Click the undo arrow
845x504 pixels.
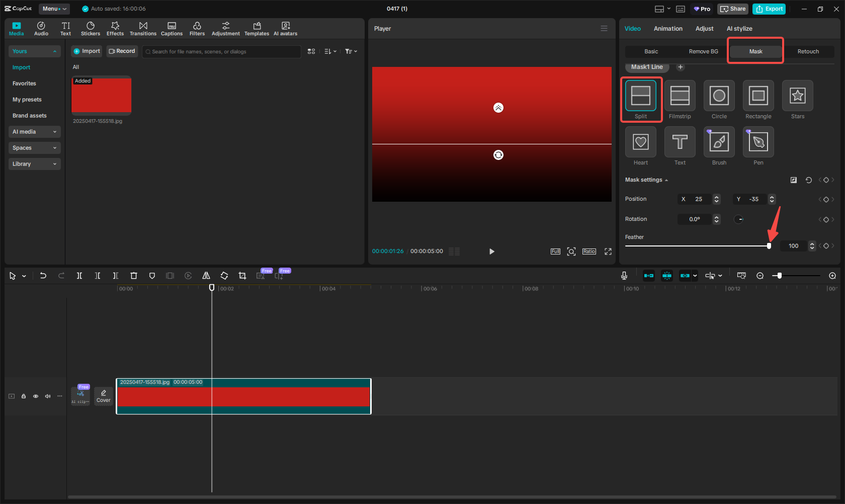(43, 276)
